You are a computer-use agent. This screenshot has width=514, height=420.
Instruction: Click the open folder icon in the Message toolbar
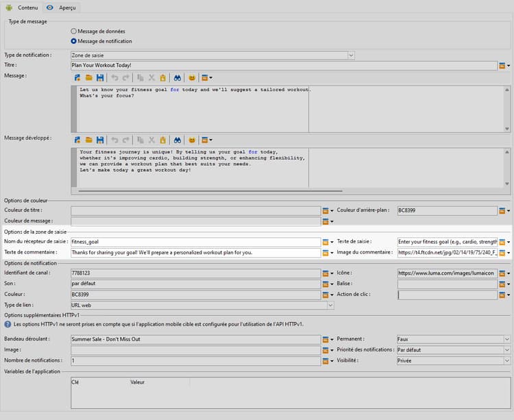(x=89, y=77)
